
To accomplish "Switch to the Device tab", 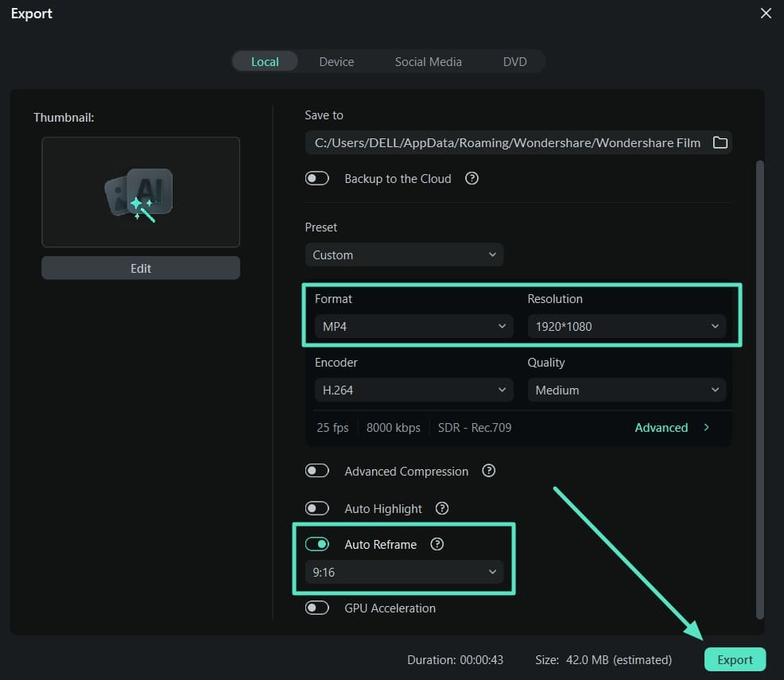I will coord(336,61).
